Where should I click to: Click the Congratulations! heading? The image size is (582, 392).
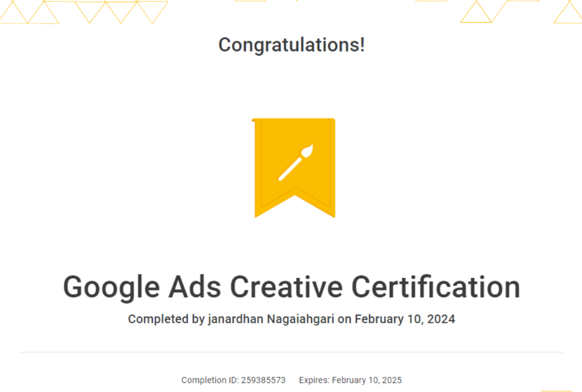pyautogui.click(x=292, y=45)
